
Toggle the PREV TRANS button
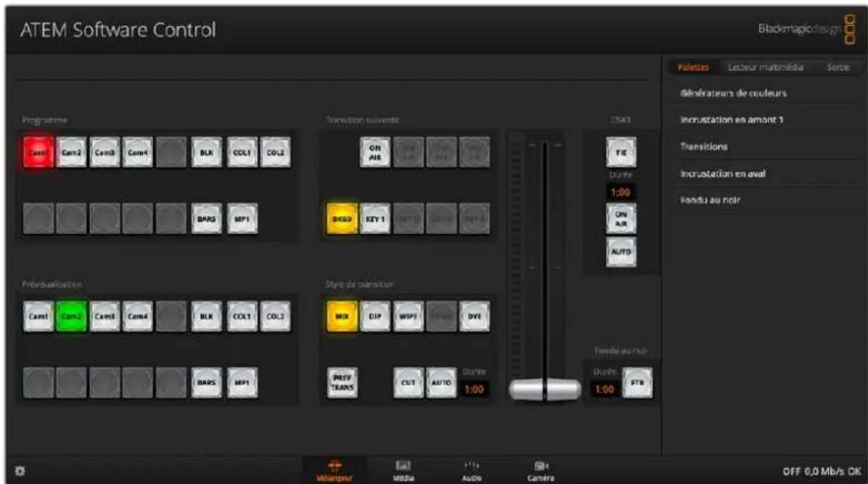[342, 382]
